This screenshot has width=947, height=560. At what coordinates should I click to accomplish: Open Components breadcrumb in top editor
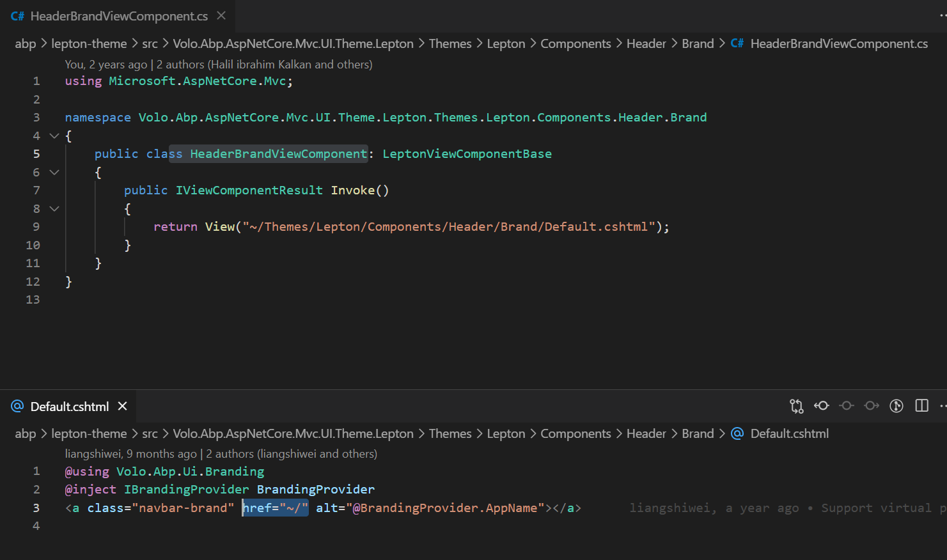click(575, 43)
